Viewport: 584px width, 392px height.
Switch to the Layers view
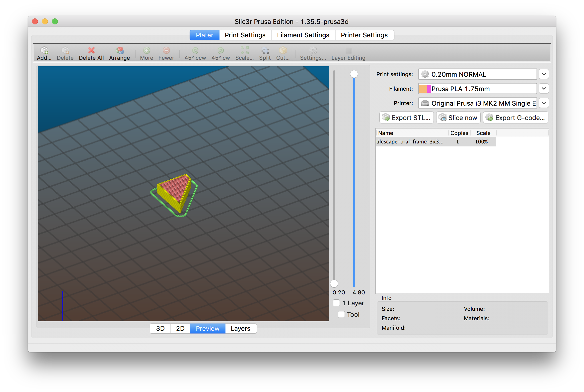tap(241, 328)
